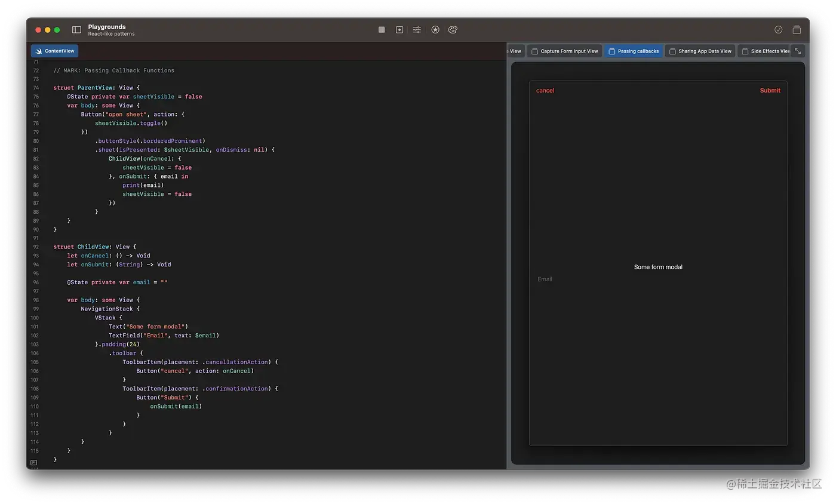The image size is (836, 504).
Task: Click line number 92 in the gutter
Action: 36,247
